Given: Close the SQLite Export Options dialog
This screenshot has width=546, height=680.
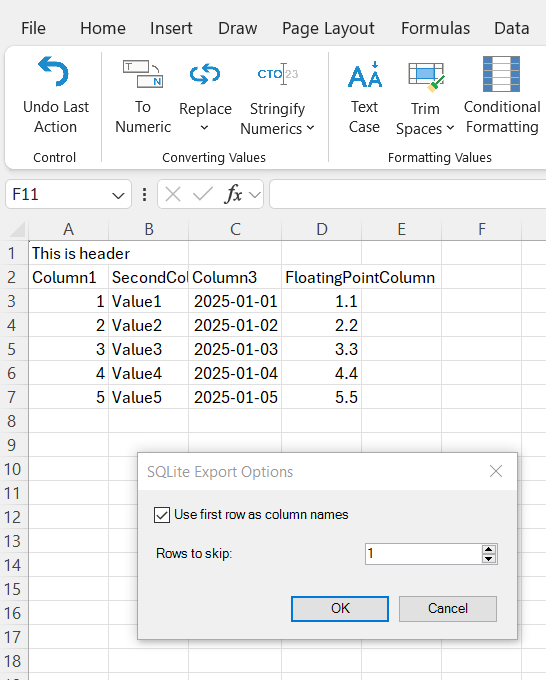Looking at the screenshot, I should click(496, 471).
